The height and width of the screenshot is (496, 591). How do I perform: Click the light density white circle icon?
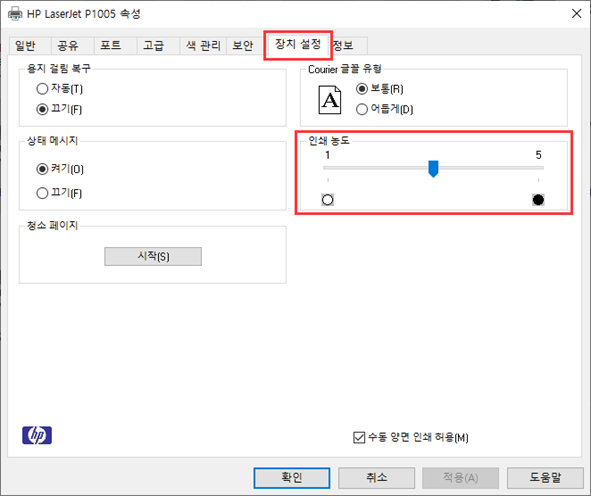coord(328,199)
